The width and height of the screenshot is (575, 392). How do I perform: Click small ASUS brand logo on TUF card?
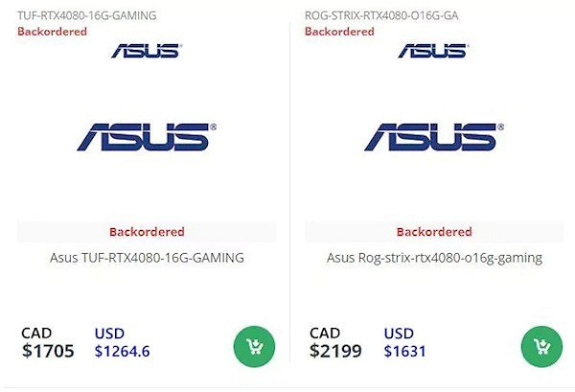tap(147, 52)
